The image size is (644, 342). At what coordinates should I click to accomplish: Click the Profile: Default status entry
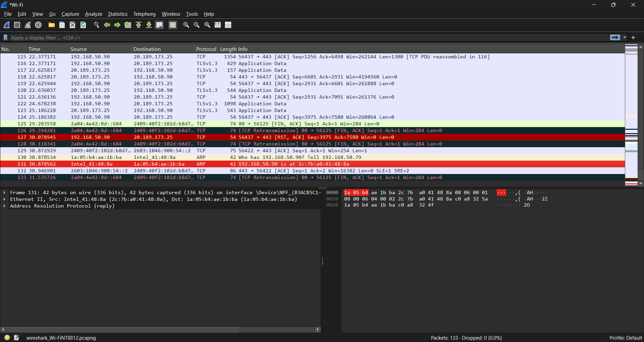626,338
